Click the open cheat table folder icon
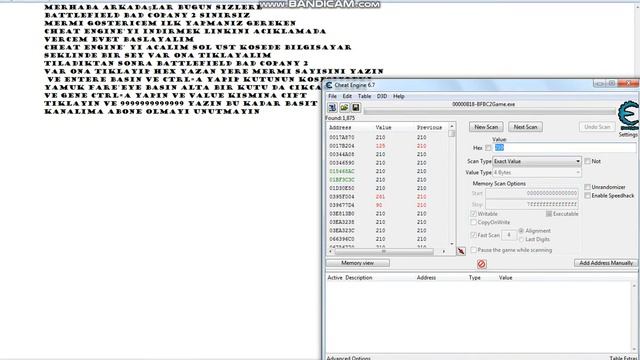 [x=344, y=107]
